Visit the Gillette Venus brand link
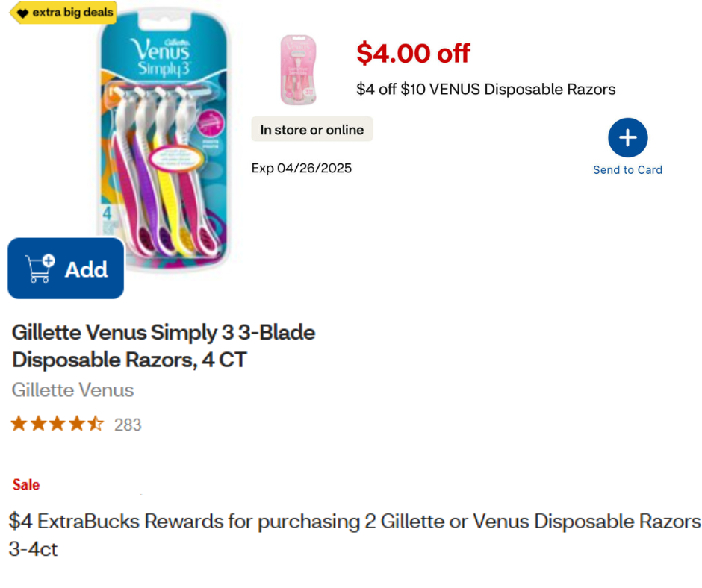The width and height of the screenshot is (702, 588). click(72, 390)
